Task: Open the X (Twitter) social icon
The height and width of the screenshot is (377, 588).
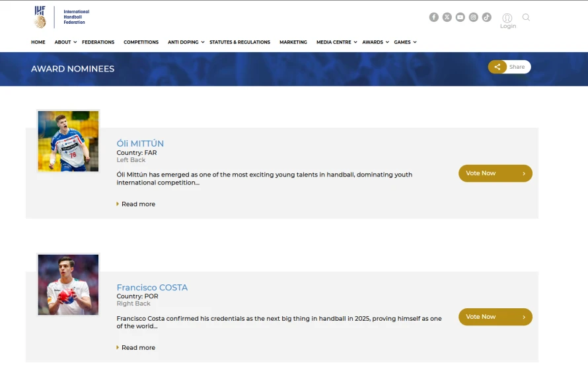Action: point(447,17)
